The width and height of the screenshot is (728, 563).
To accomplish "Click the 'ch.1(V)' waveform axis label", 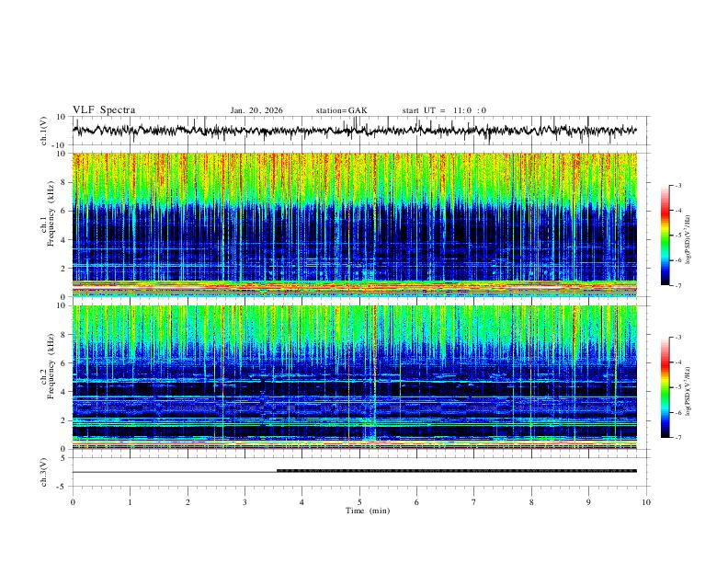I will pos(44,131).
